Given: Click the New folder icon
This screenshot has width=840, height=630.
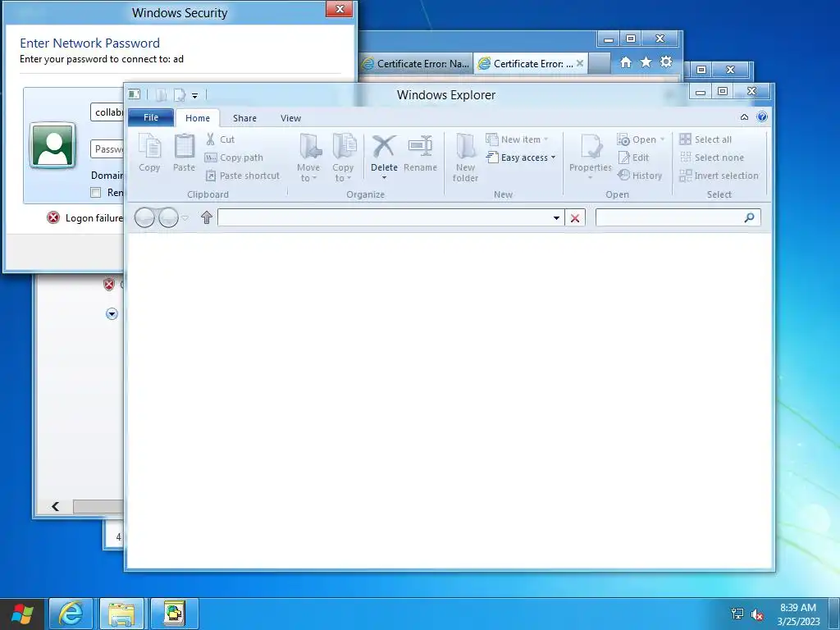Looking at the screenshot, I should 465,146.
